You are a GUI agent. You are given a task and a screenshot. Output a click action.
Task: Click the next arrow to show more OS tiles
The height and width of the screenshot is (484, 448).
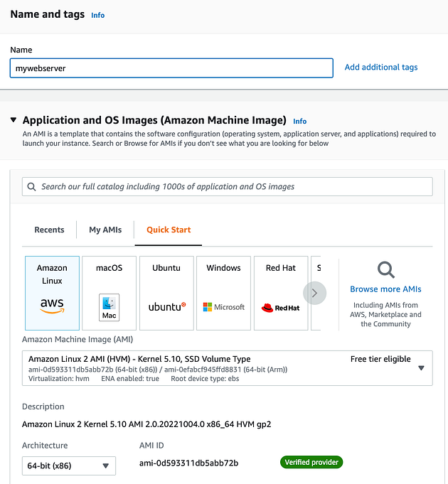(314, 293)
